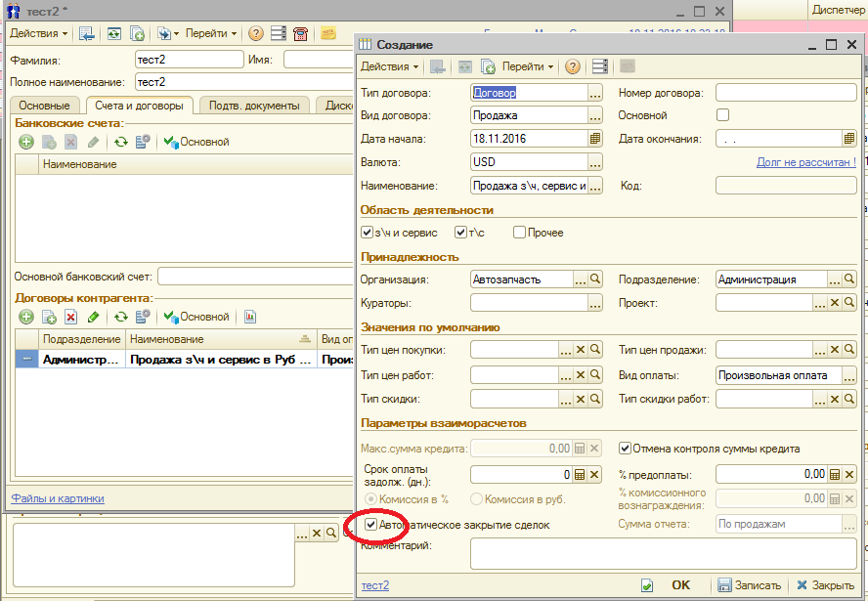Click the list-view icon in Создание toolbar
This screenshot has width=868, height=601.
coord(600,67)
